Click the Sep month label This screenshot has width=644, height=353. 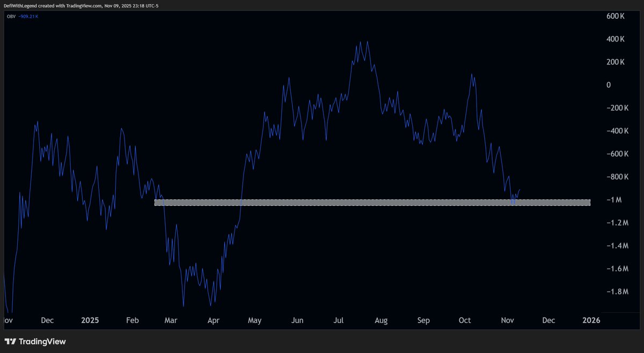pos(423,320)
